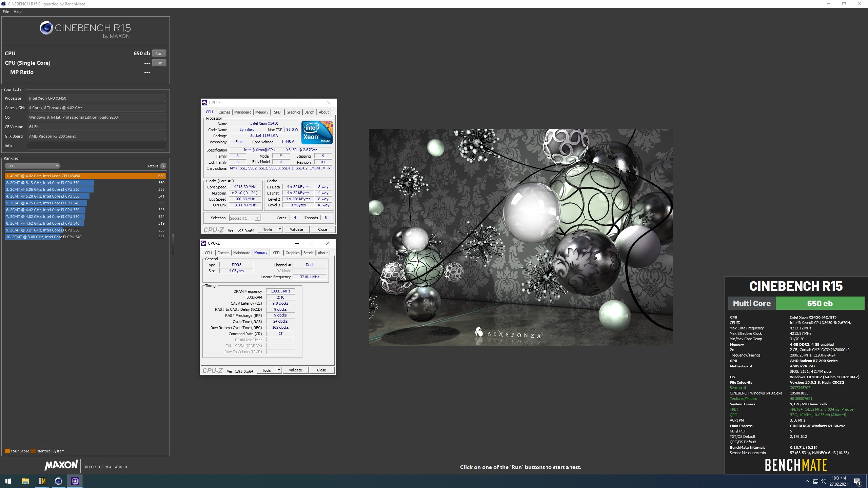Viewport: 868px width, 488px height.
Task: Expand Tools dropdown arrow in upper CPU-Z
Action: pyautogui.click(x=280, y=229)
